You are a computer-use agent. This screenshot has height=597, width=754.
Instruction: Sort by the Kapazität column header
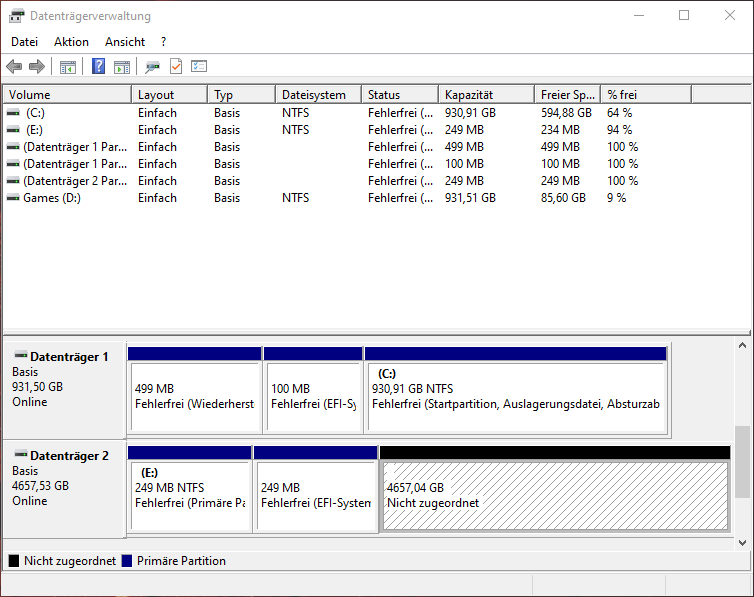[487, 95]
